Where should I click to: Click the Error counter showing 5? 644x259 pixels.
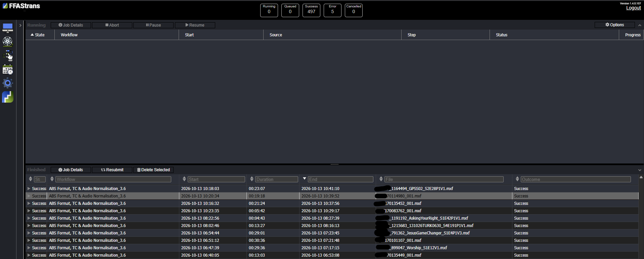point(332,10)
